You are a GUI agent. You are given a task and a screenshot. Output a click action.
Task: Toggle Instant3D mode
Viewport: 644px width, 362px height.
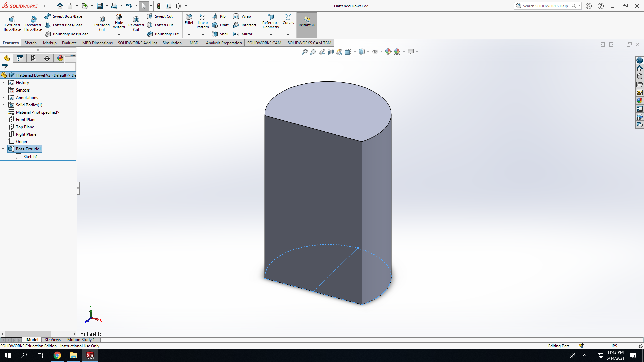click(307, 25)
